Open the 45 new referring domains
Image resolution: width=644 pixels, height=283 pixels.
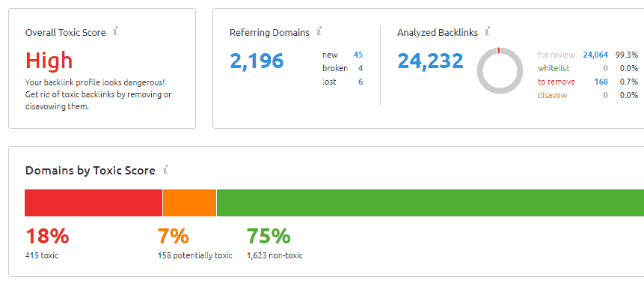click(358, 55)
